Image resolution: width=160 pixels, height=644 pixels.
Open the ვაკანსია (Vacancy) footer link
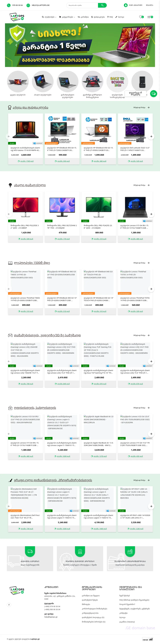click(127, 622)
